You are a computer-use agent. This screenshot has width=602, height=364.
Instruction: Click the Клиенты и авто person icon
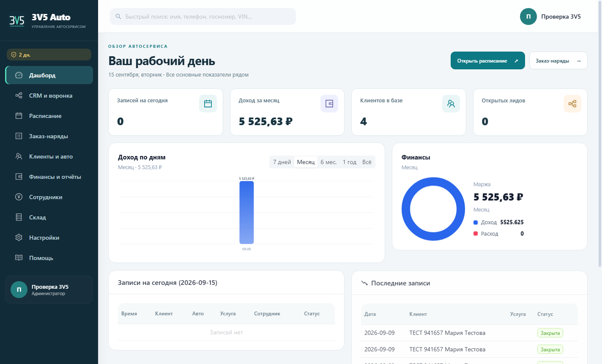tap(19, 156)
